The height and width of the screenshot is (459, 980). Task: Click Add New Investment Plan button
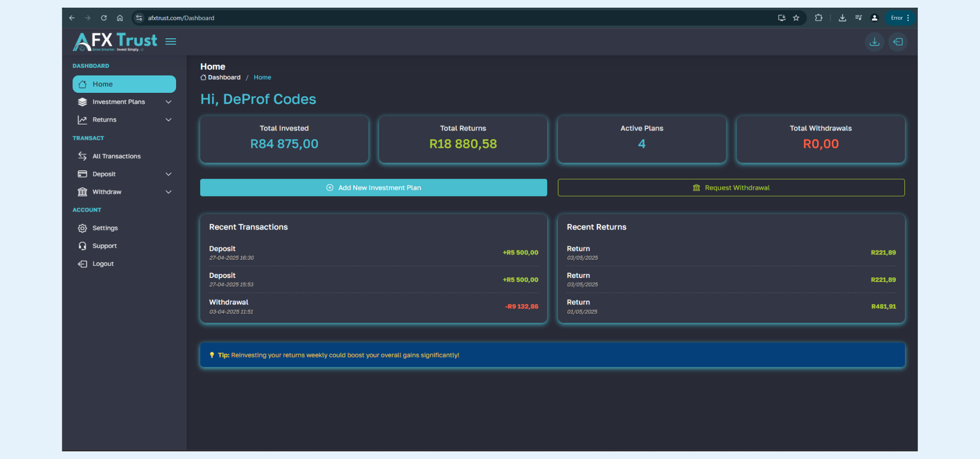click(x=373, y=187)
